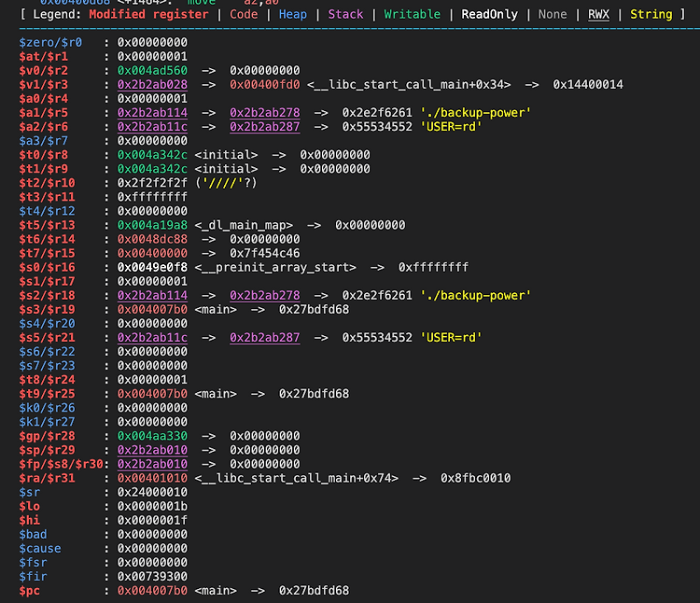Select the $s1/$r17 register label

[x=47, y=282]
